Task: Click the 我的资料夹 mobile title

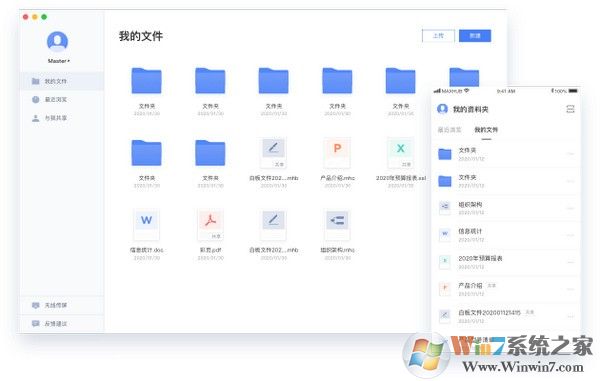Action: 471,109
